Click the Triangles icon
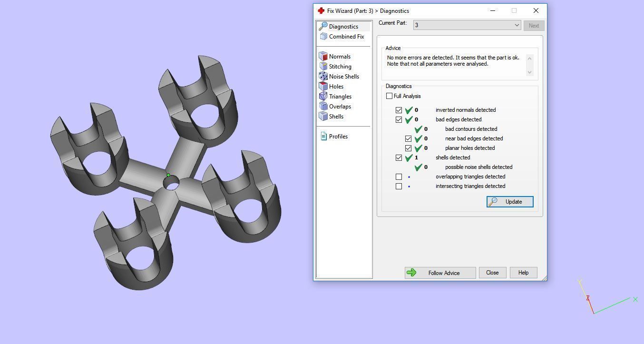 click(323, 96)
